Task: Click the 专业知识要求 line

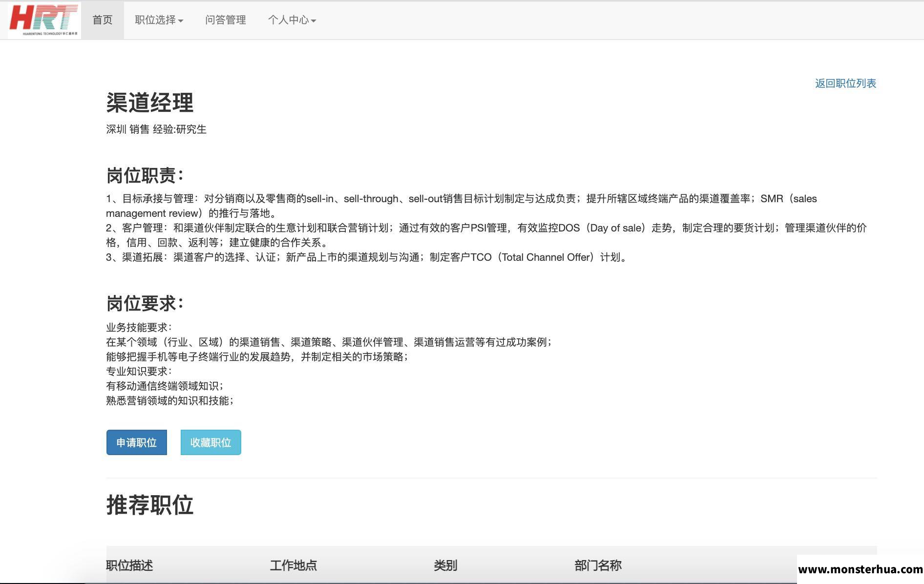Action: pos(139,372)
